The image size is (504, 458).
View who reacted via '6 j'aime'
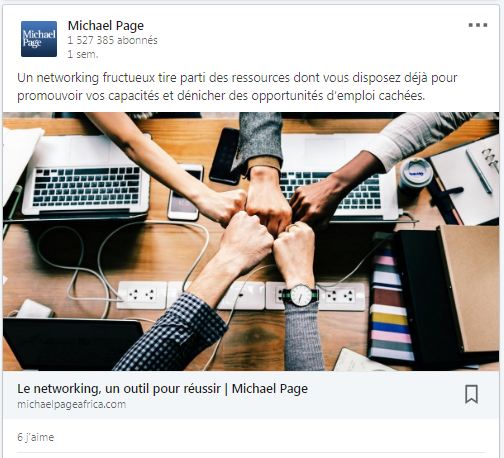35,437
